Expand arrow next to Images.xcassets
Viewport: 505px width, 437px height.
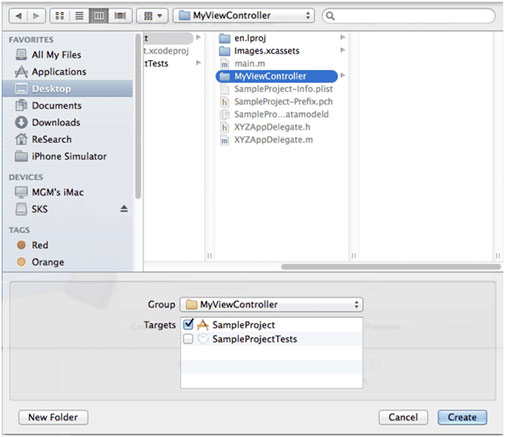pyautogui.click(x=342, y=50)
